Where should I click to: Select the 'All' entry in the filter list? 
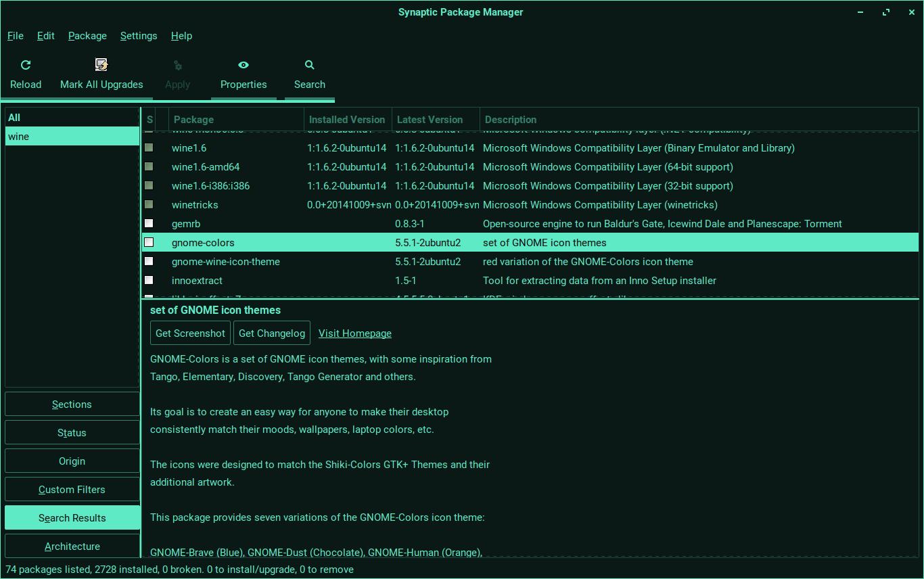tap(14, 118)
